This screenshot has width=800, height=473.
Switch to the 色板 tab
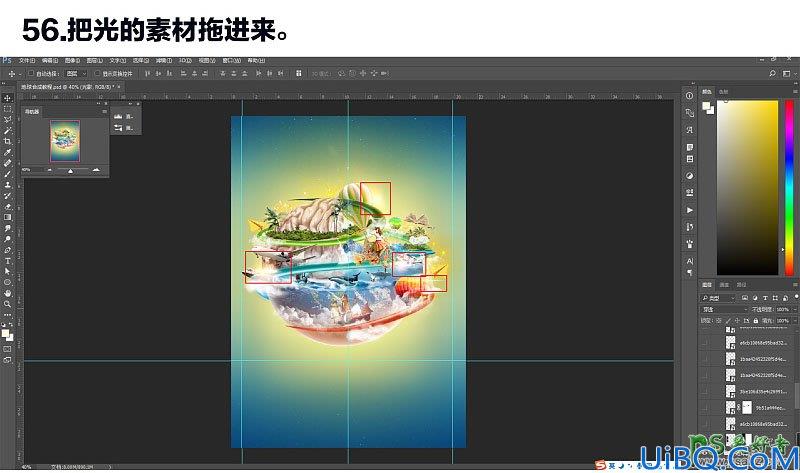click(x=723, y=91)
